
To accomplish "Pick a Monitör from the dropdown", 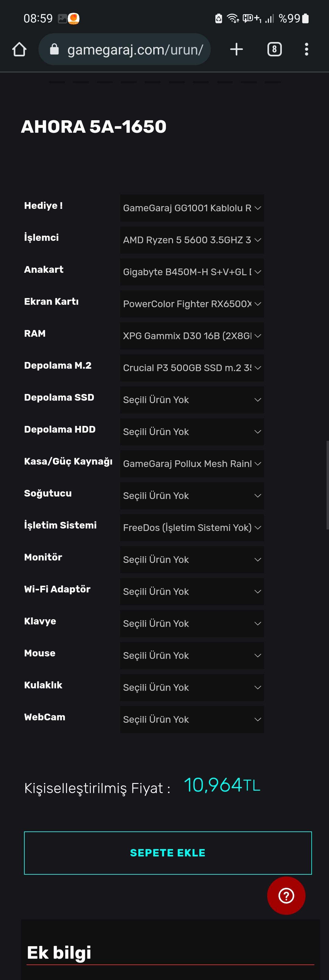I will click(x=192, y=560).
